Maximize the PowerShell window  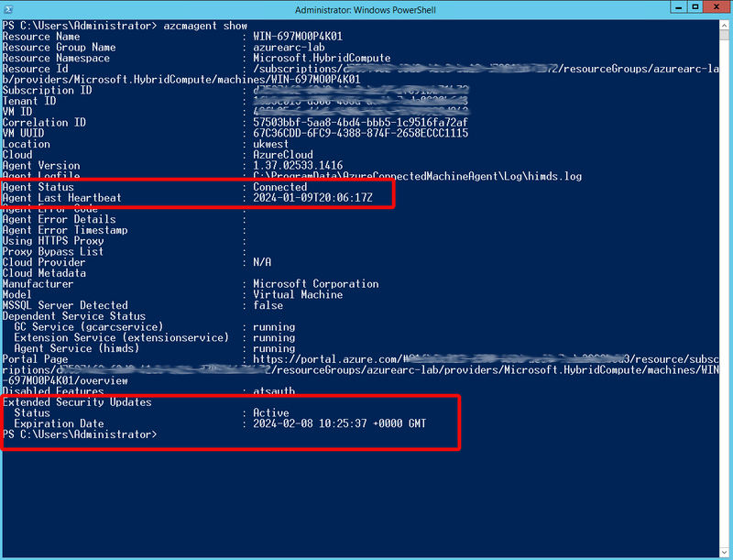695,6
